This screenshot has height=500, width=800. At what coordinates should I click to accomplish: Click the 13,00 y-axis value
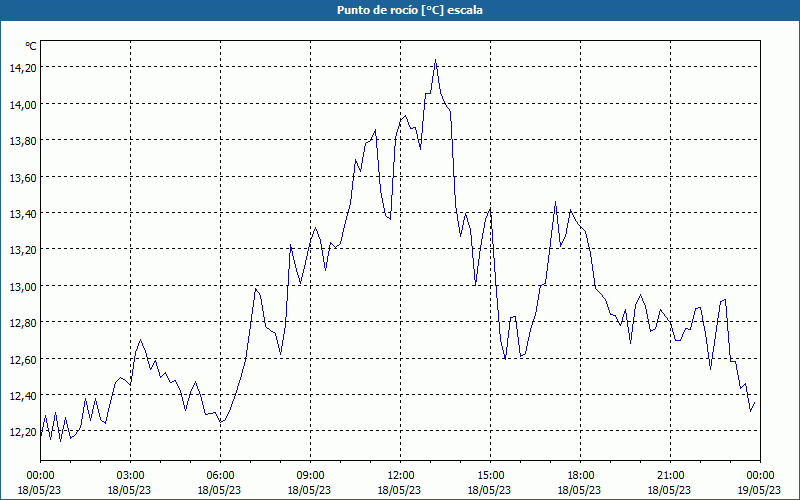pyautogui.click(x=23, y=286)
